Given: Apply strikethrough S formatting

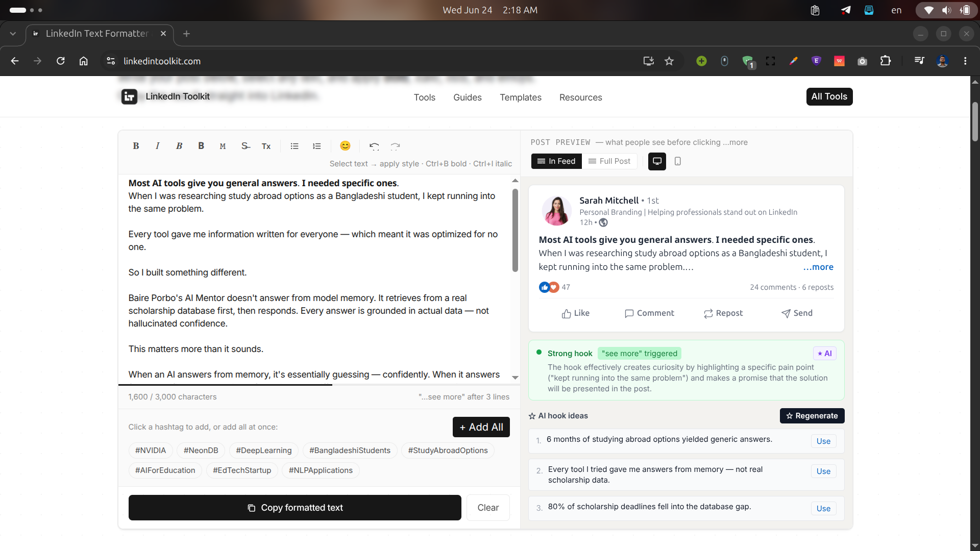Looking at the screenshot, I should coord(246,146).
